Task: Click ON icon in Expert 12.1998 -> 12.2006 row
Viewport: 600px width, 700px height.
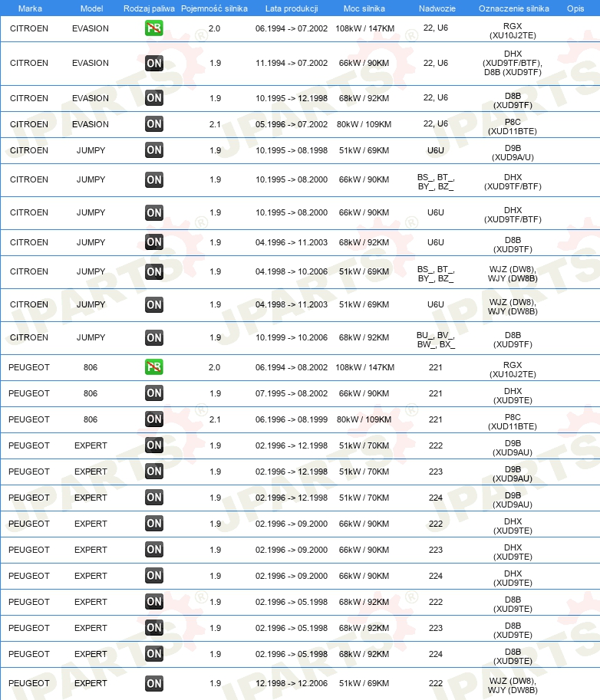Action: pyautogui.click(x=153, y=683)
